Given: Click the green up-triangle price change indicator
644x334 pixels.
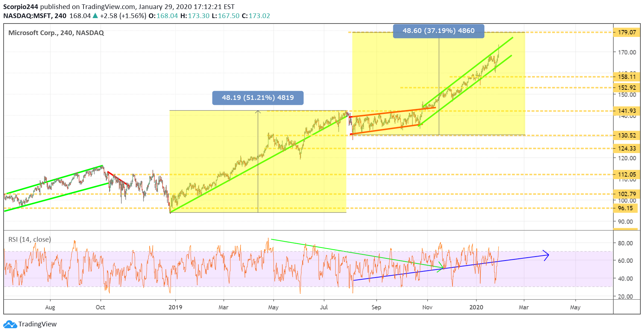Looking at the screenshot, I should pyautogui.click(x=95, y=16).
